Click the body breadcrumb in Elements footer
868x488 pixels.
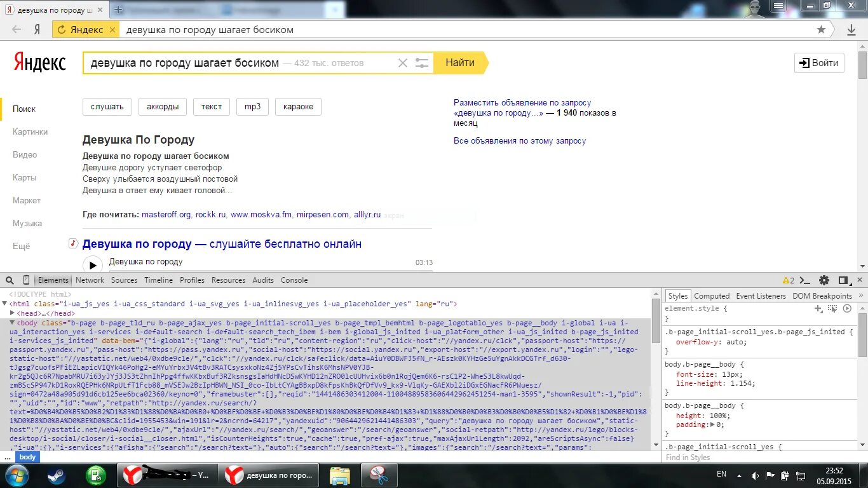tap(27, 457)
